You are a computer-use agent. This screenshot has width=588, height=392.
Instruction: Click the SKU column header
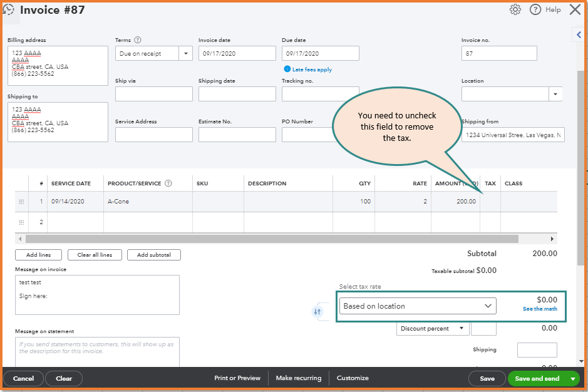coord(202,183)
